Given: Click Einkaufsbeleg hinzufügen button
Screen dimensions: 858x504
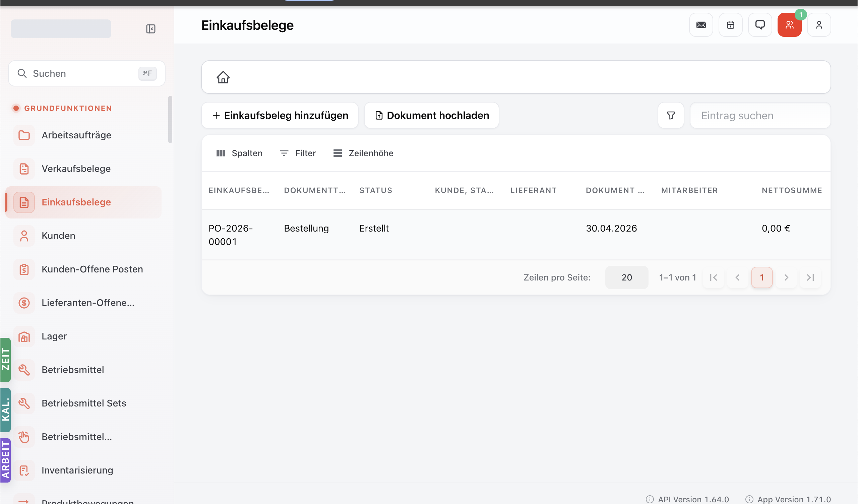Looking at the screenshot, I should point(280,115).
